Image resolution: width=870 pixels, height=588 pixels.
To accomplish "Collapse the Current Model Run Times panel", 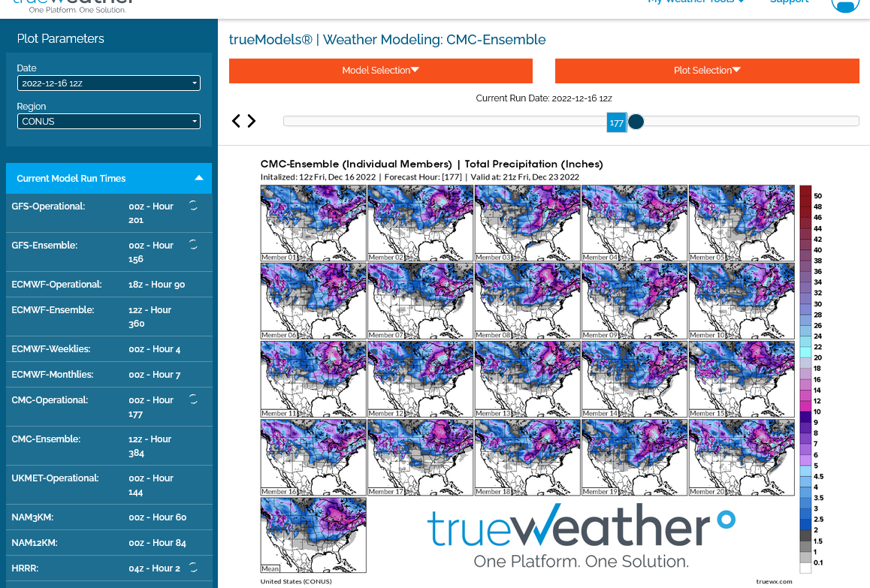I will pos(198,178).
